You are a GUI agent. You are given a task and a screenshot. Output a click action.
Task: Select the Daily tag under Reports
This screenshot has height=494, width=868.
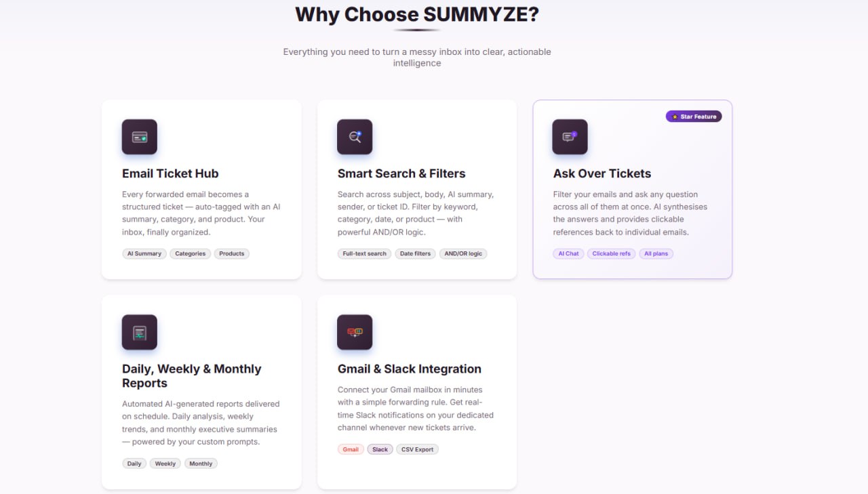tap(134, 464)
